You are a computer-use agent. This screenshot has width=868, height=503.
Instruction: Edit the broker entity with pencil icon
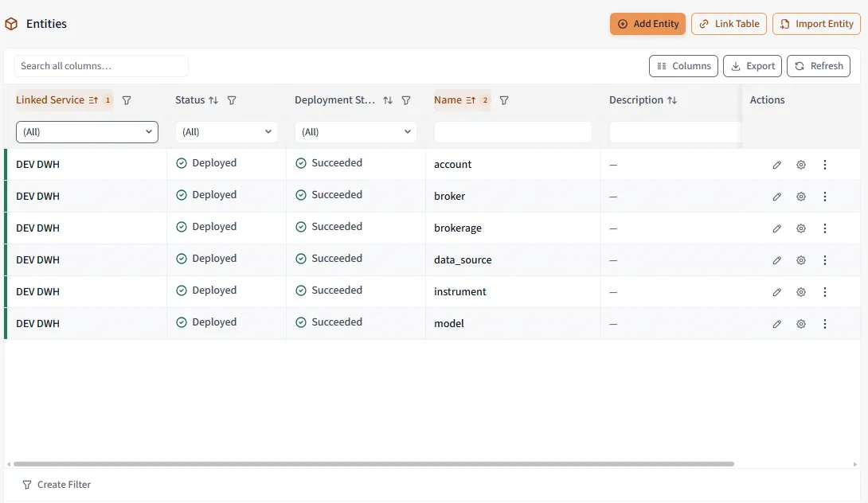(x=776, y=197)
